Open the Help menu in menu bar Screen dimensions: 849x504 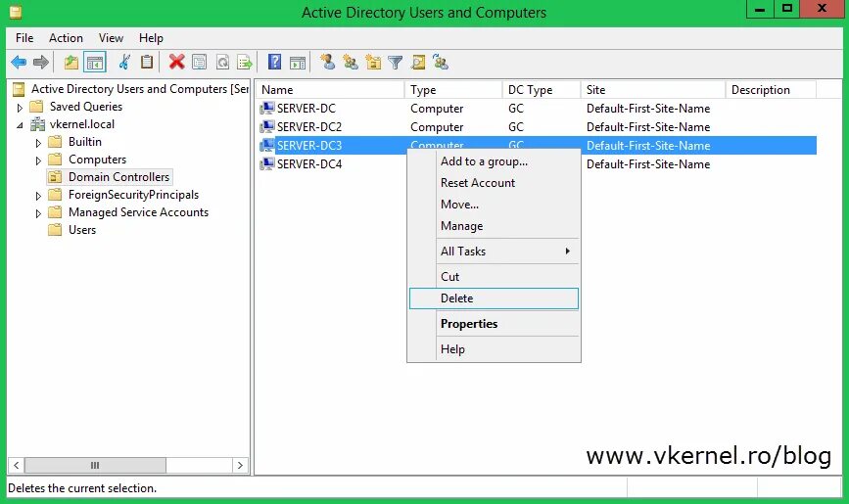pyautogui.click(x=151, y=38)
